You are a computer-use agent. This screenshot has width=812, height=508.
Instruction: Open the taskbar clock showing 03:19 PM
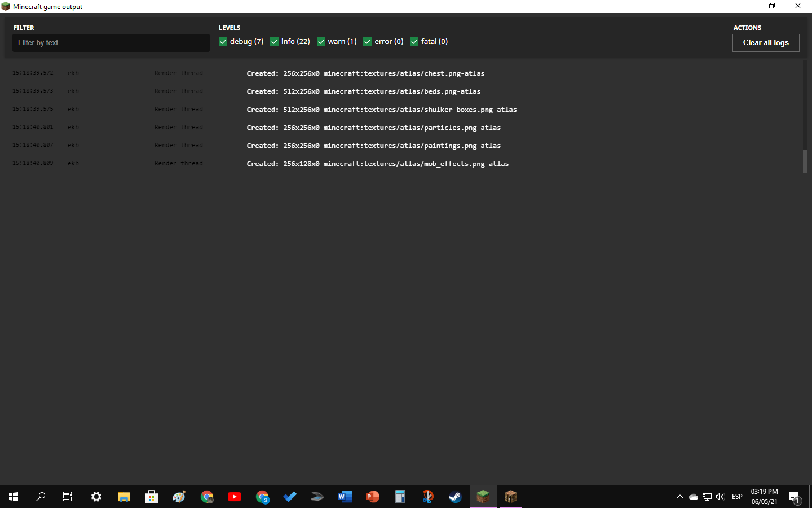[765, 497]
